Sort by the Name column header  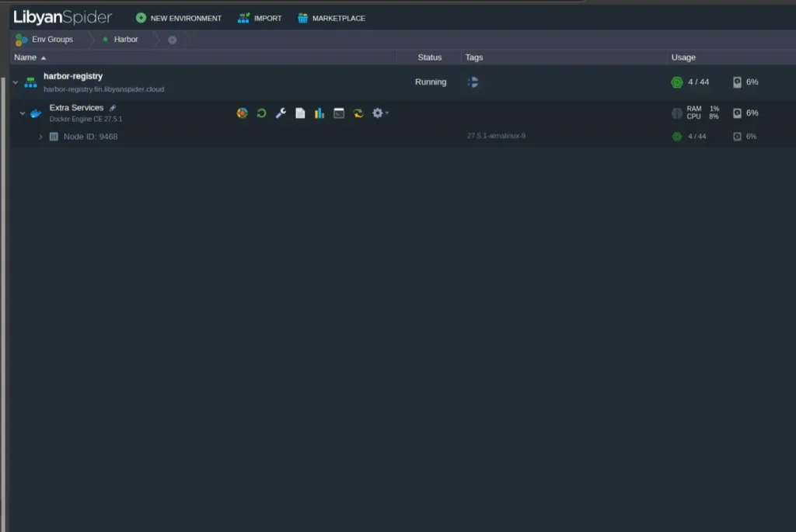pos(26,57)
